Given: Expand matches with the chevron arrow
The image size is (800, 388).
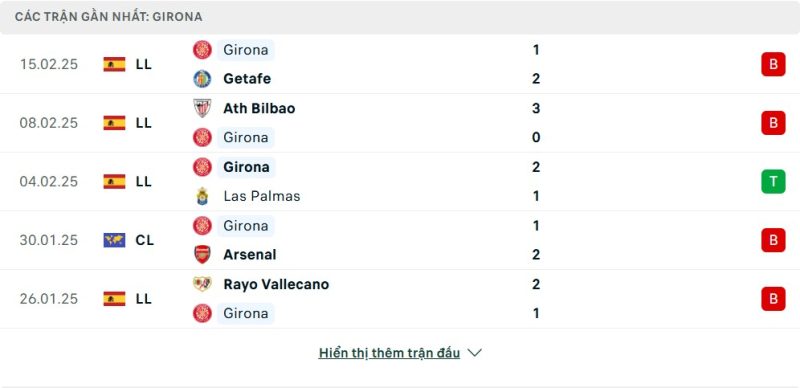Looking at the screenshot, I should pos(474,353).
